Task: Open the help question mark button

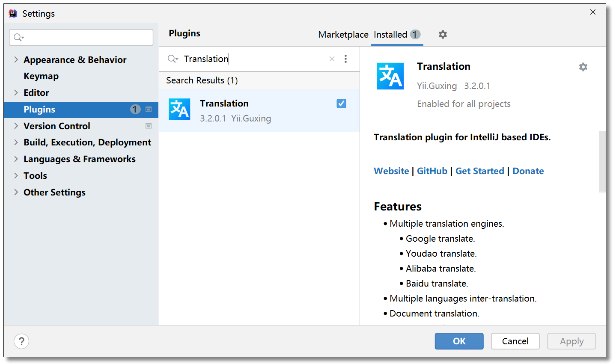Action: 21,341
